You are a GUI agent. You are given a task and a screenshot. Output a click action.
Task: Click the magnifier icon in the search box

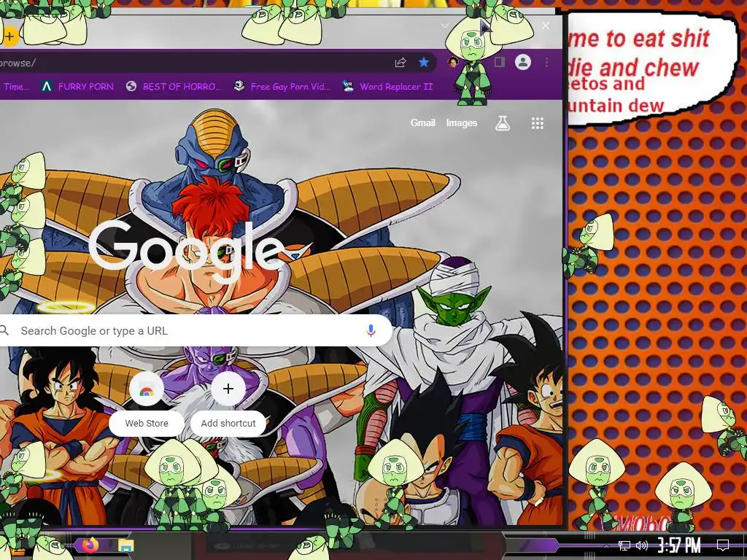(4, 330)
